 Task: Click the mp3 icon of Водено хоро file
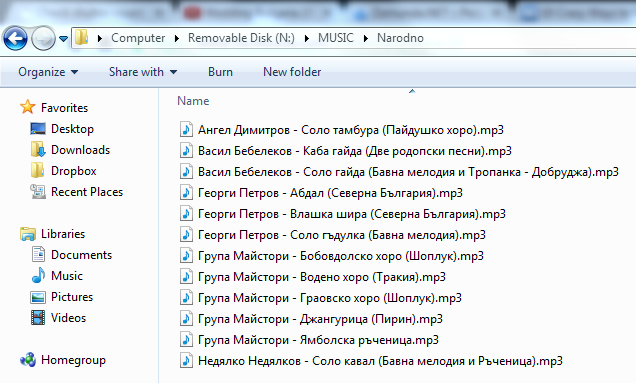pos(186,277)
